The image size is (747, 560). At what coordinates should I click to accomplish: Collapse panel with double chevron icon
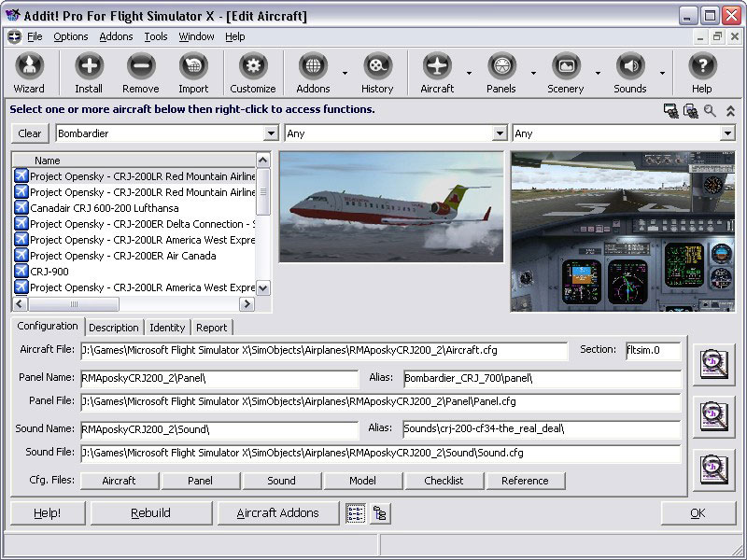pos(730,111)
